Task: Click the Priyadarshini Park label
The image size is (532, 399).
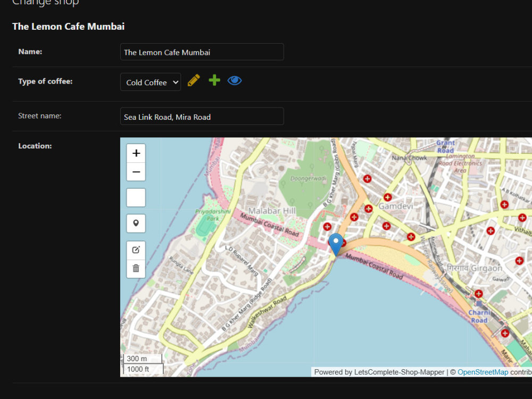Action: pyautogui.click(x=213, y=215)
